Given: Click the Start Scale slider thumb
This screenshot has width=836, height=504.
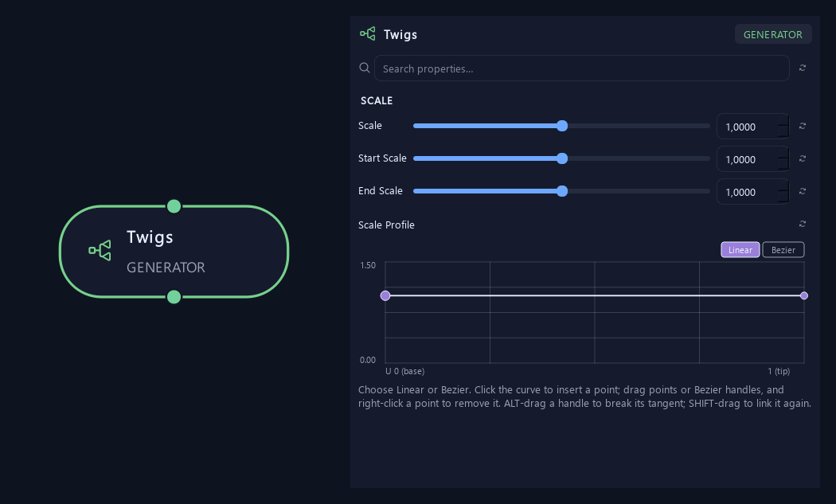Looking at the screenshot, I should [562, 158].
